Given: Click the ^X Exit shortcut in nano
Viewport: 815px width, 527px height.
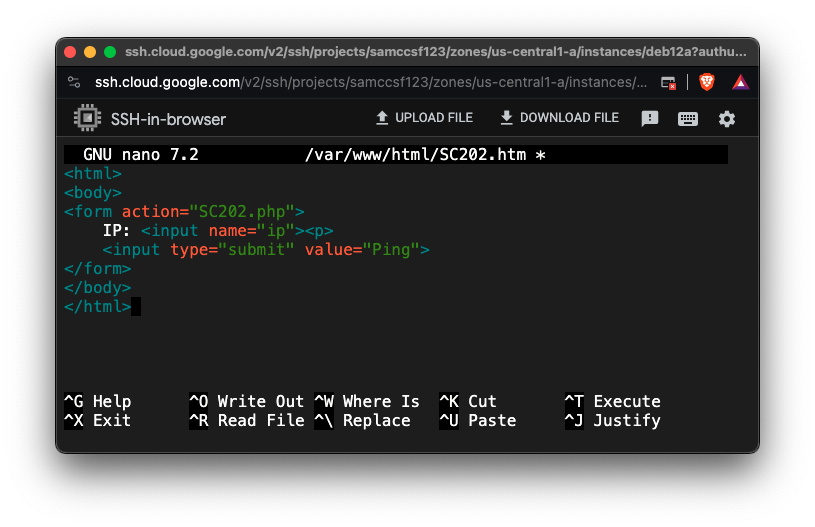Looking at the screenshot, I should (98, 420).
